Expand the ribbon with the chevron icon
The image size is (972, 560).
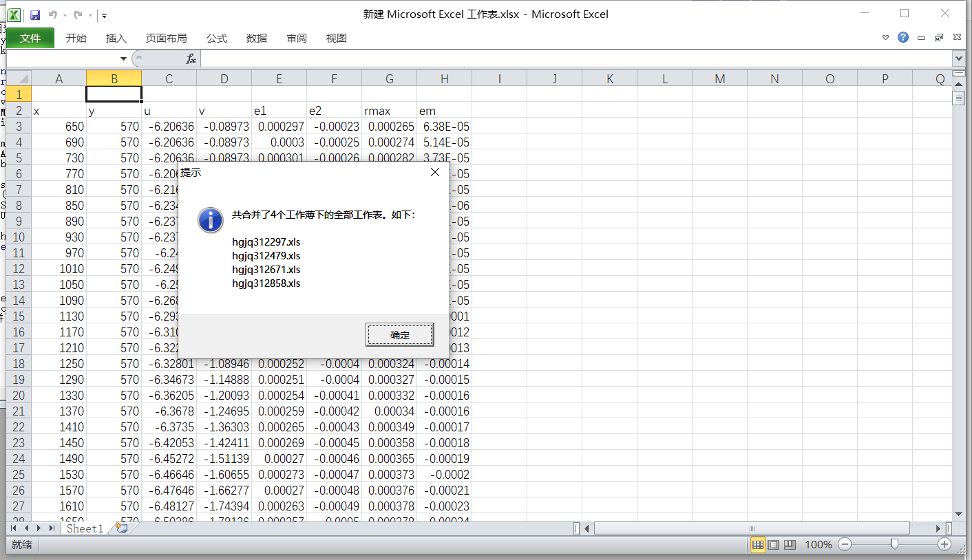click(886, 38)
